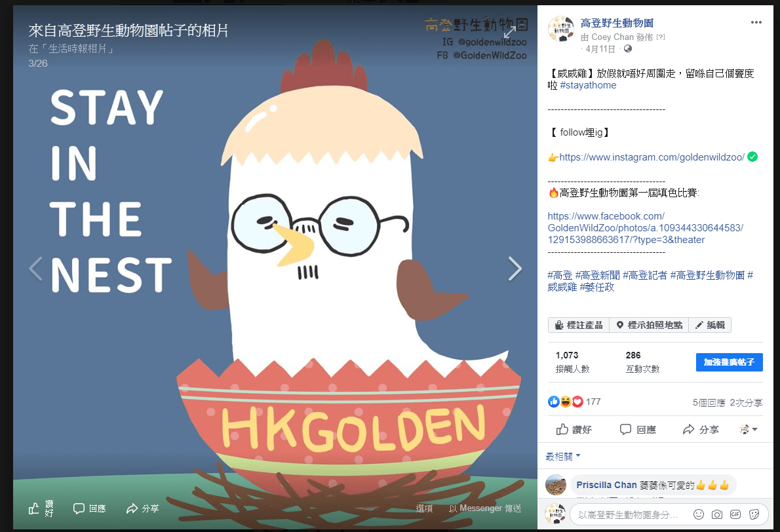Open the 選項 options menu on photo
The height and width of the screenshot is (532, 780).
click(424, 508)
